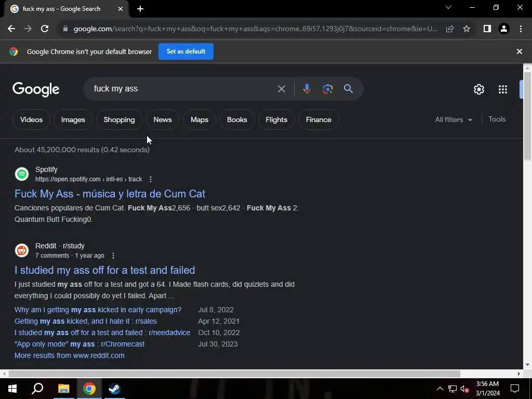The height and width of the screenshot is (399, 532).
Task: Start voice search with microphone icon
Action: [307, 89]
